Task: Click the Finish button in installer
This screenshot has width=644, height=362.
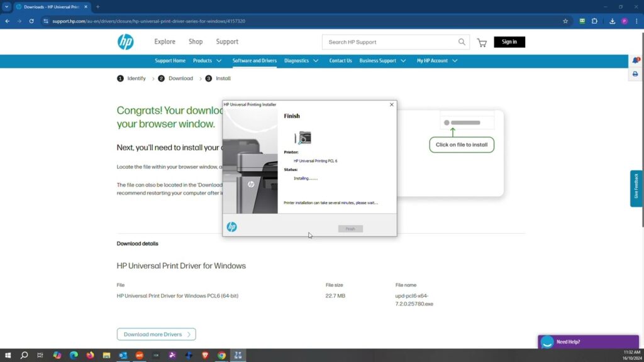Action: coord(350,229)
